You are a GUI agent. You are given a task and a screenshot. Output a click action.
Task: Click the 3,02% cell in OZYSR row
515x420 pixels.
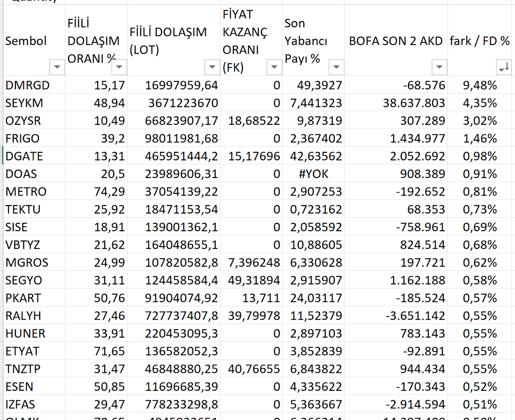coord(480,121)
